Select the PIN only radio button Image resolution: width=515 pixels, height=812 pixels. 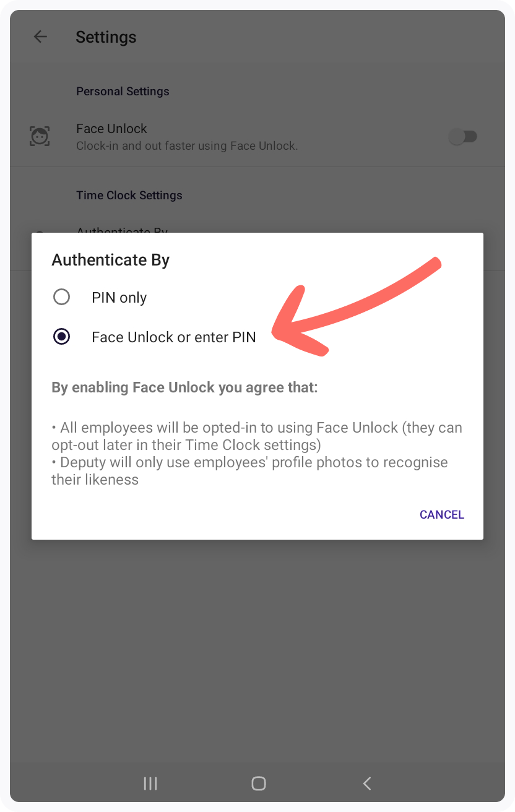(61, 297)
